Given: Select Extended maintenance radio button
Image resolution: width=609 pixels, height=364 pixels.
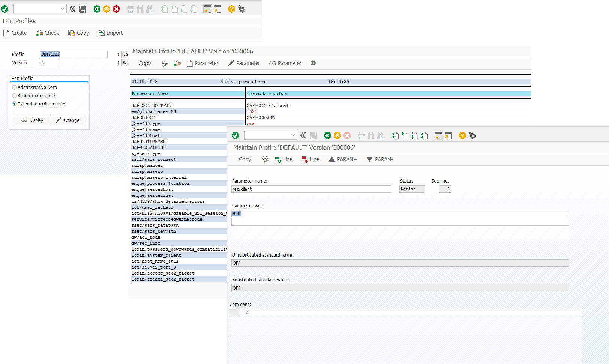Looking at the screenshot, I should click(x=14, y=104).
